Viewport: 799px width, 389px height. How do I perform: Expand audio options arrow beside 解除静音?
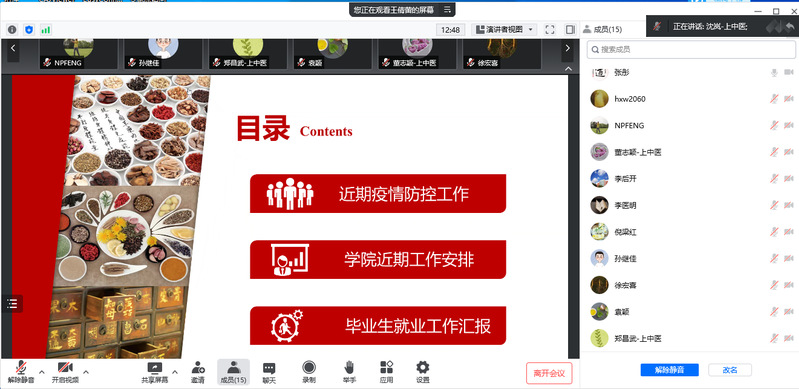[42, 371]
